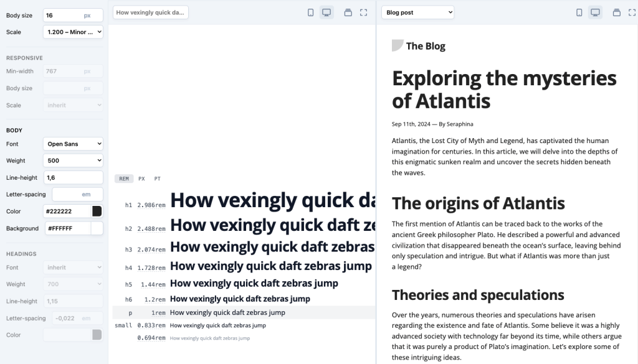Open the Blog post template dropdown
This screenshot has height=364, width=638.
pyautogui.click(x=418, y=12)
